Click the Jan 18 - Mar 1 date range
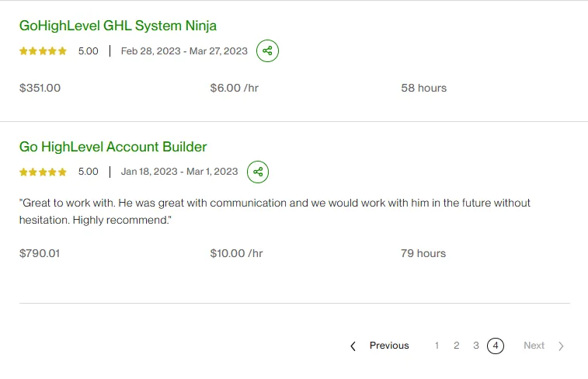The image size is (588, 379). click(x=179, y=172)
